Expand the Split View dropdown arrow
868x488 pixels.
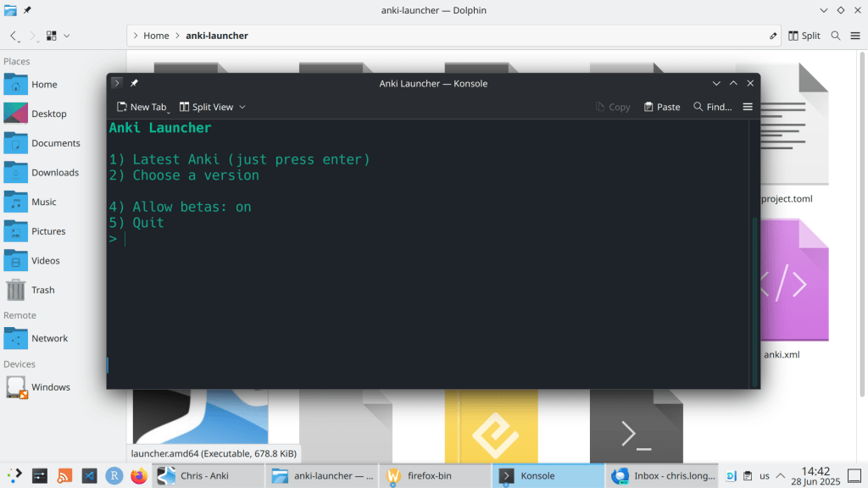pyautogui.click(x=242, y=107)
